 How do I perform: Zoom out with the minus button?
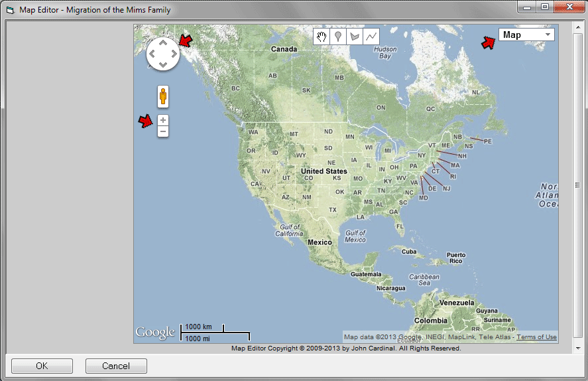pyautogui.click(x=163, y=131)
